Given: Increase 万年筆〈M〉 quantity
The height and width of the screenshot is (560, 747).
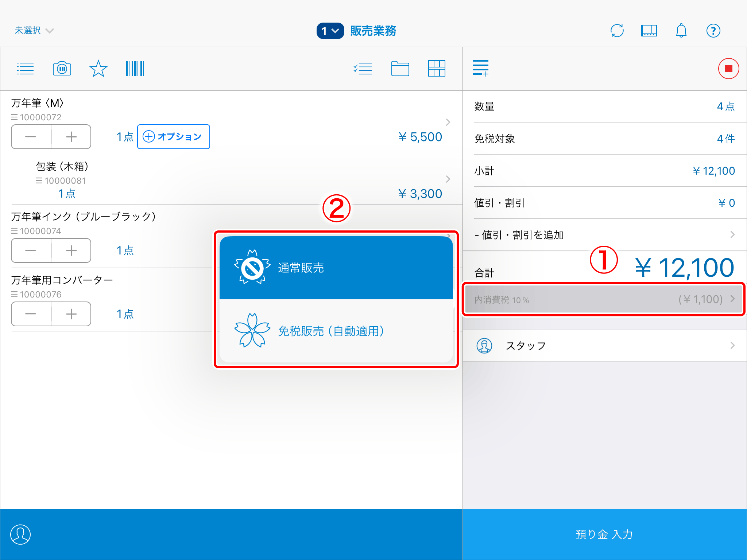Looking at the screenshot, I should tap(71, 137).
